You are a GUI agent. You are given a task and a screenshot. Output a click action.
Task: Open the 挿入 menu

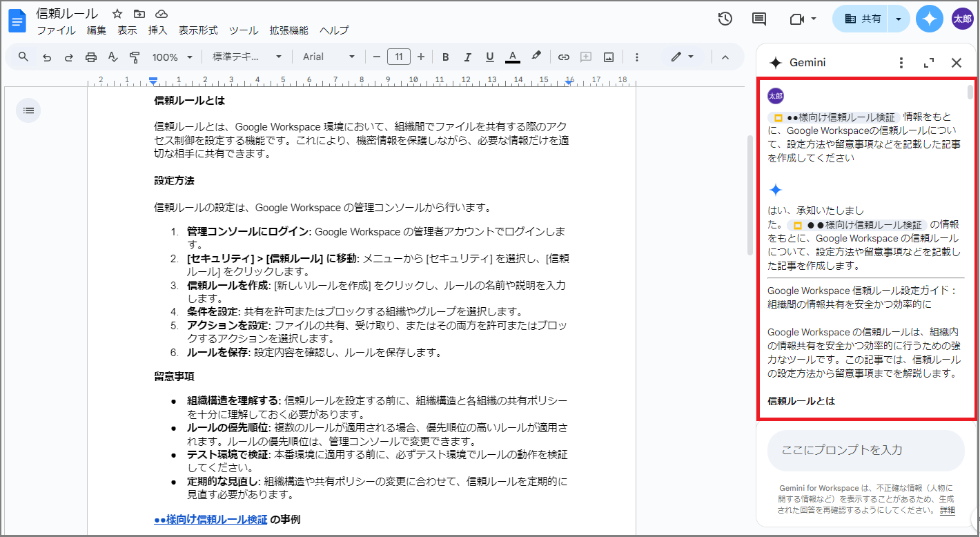(x=157, y=30)
